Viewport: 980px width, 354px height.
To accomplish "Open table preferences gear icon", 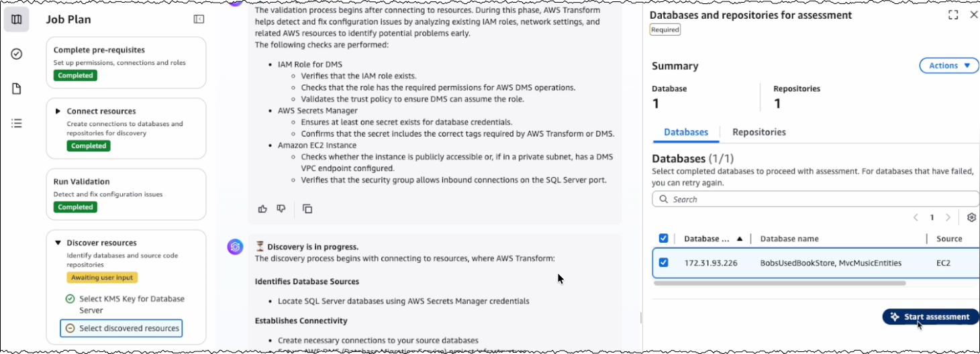I will pyautogui.click(x=971, y=217).
